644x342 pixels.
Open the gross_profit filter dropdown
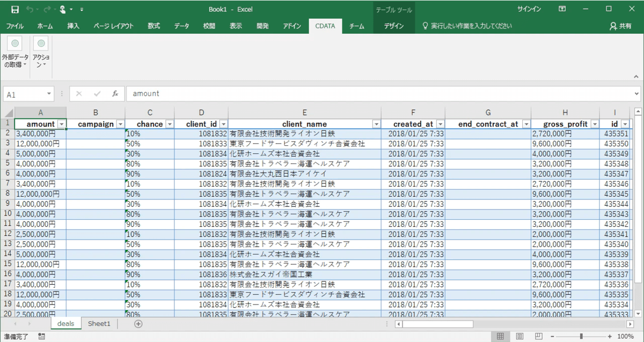[x=595, y=124]
